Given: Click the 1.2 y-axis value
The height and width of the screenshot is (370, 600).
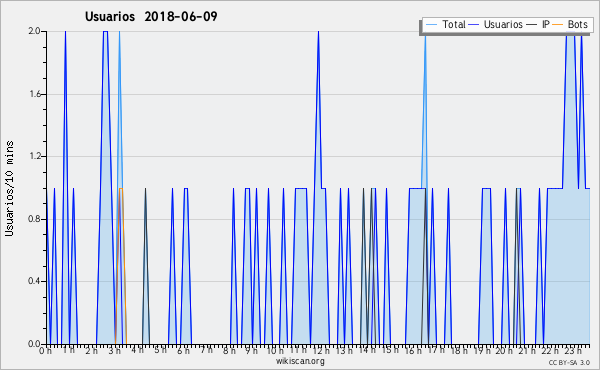Looking at the screenshot, I should point(35,156).
